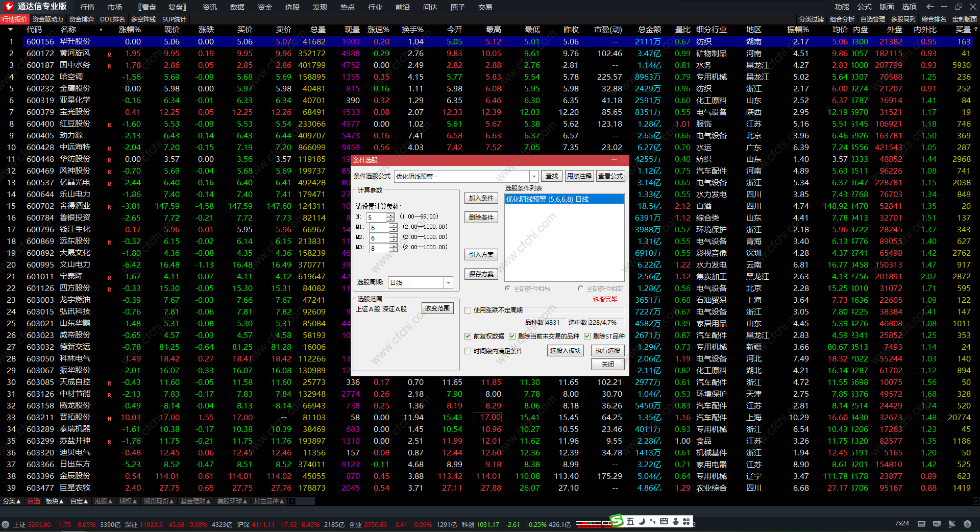
Task: Open the keyboard icon in status bar
Action: tap(921, 524)
